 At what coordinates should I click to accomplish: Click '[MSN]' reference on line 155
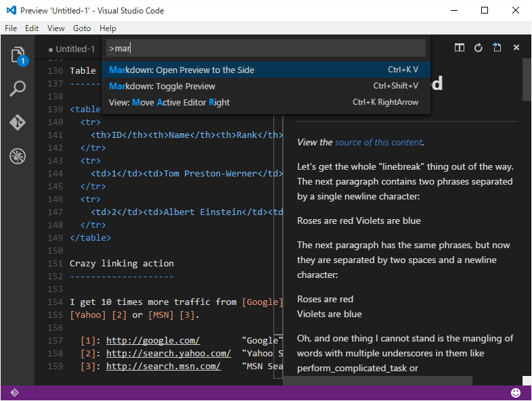click(x=161, y=315)
